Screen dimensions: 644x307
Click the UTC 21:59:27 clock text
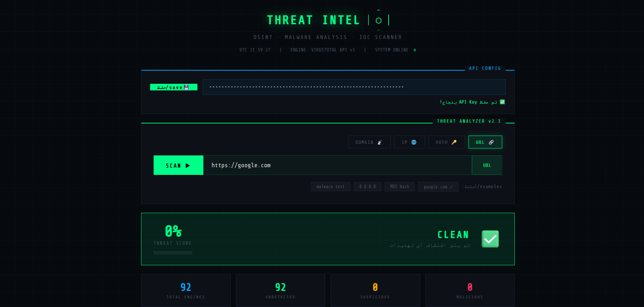[x=255, y=50]
